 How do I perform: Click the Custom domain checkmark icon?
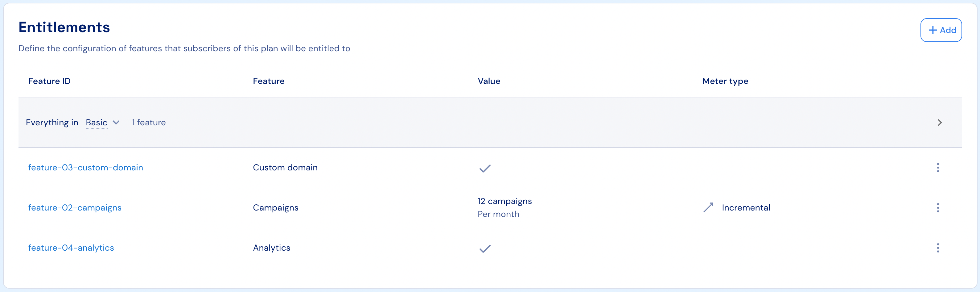(x=485, y=168)
